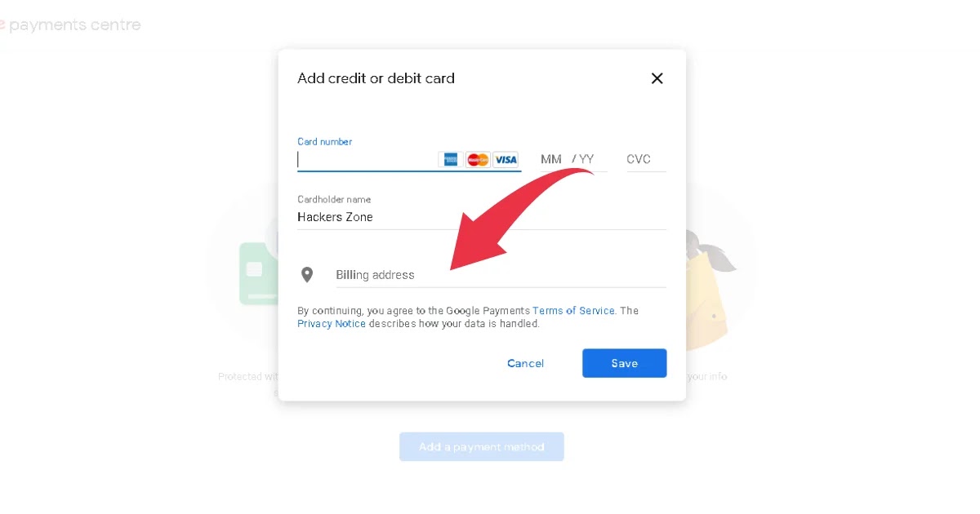Viewport: 980px width, 514px height.
Task: Close the Add credit or debit card dialog
Action: (657, 78)
